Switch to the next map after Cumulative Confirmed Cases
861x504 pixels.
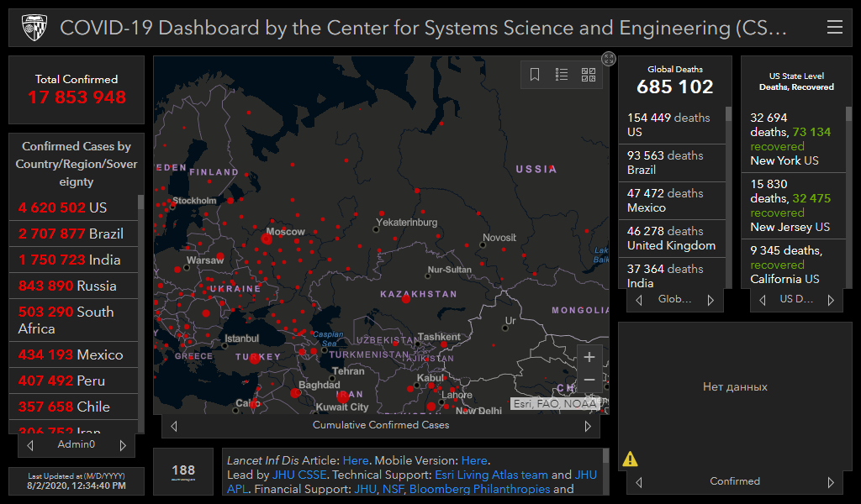coord(588,426)
